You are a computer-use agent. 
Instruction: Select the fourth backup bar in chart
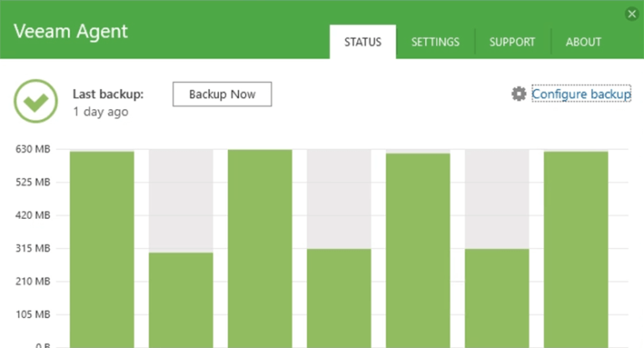point(339,299)
